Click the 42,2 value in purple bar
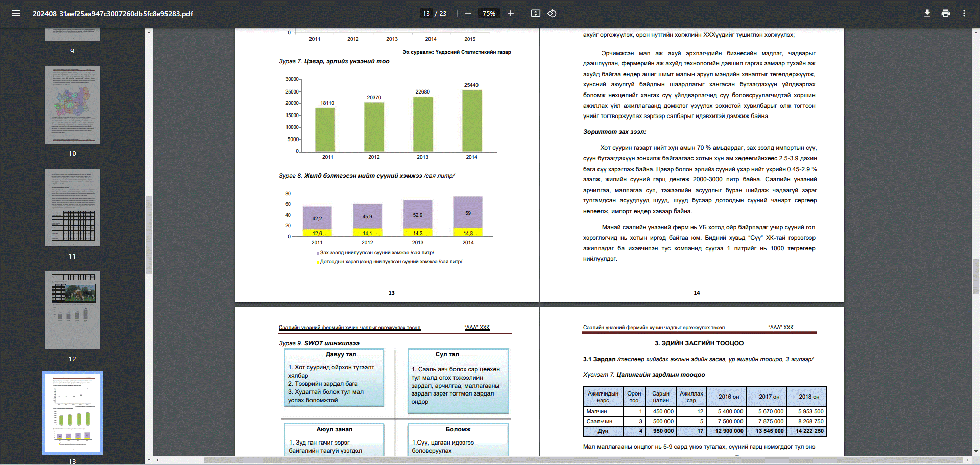This screenshot has width=980, height=465. point(317,219)
